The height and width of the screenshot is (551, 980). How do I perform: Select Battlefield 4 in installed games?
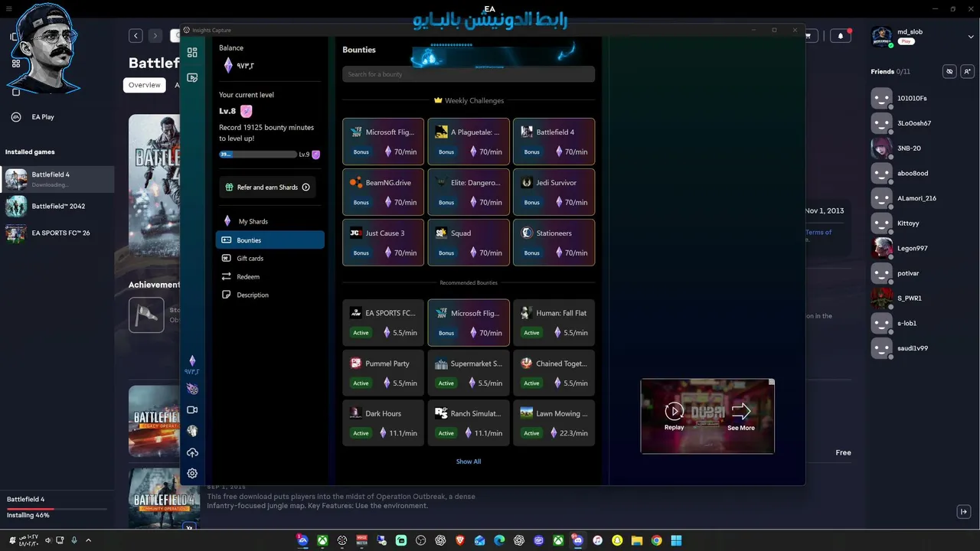(57, 179)
